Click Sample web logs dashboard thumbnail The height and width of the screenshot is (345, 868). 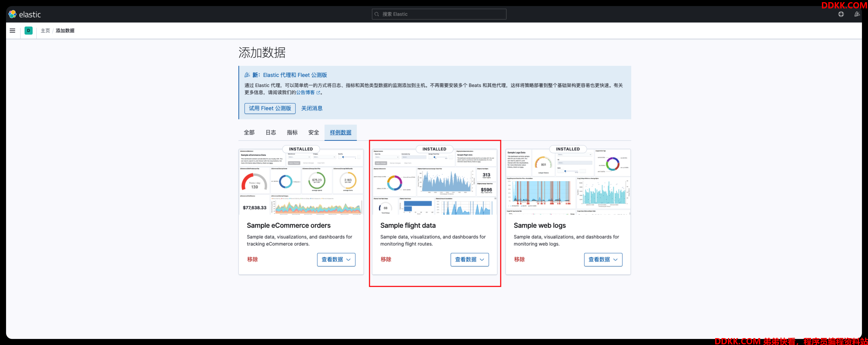tap(568, 182)
